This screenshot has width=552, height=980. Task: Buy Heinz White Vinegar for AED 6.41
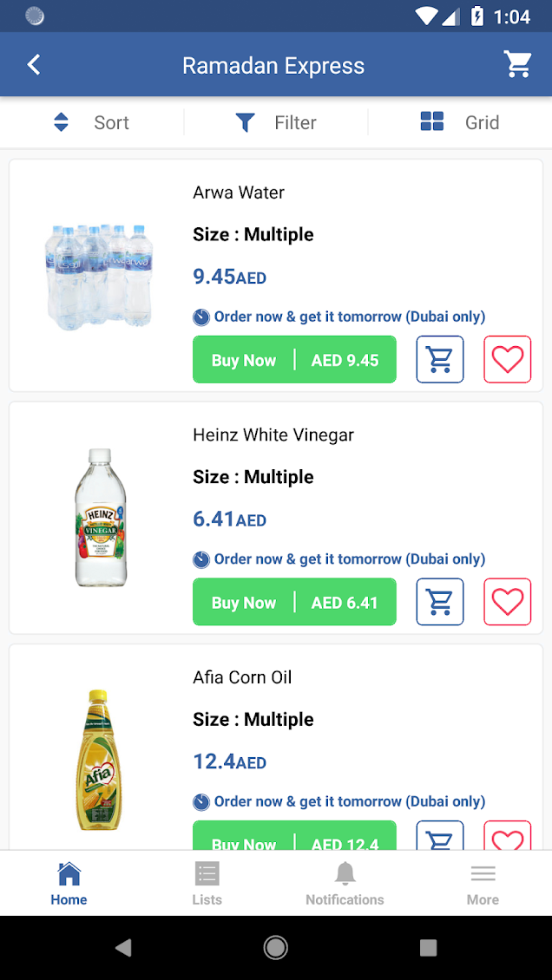click(294, 602)
